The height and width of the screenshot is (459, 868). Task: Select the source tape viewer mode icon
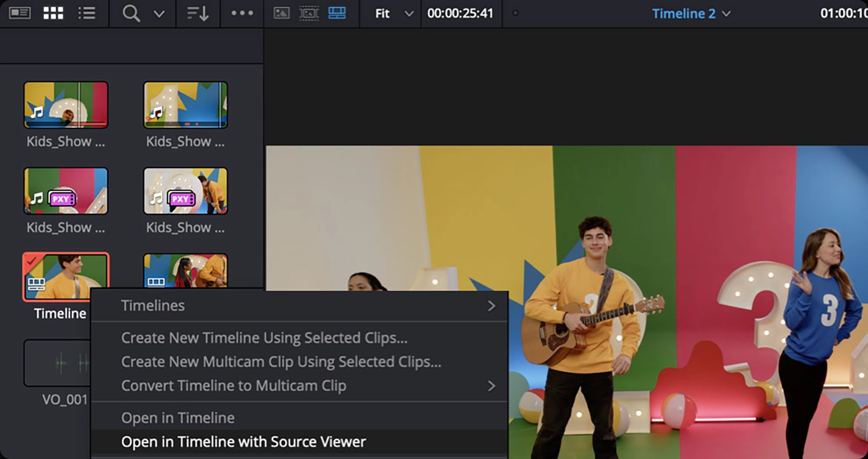[x=309, y=13]
